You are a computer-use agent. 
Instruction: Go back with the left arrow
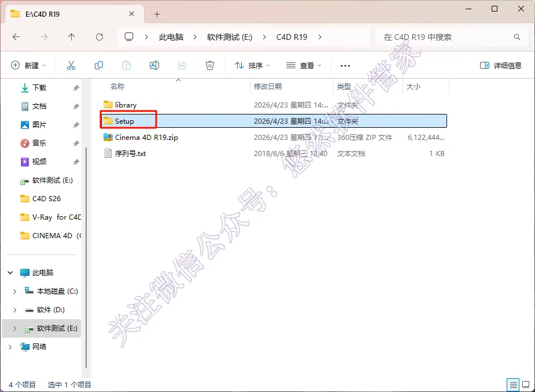click(16, 37)
